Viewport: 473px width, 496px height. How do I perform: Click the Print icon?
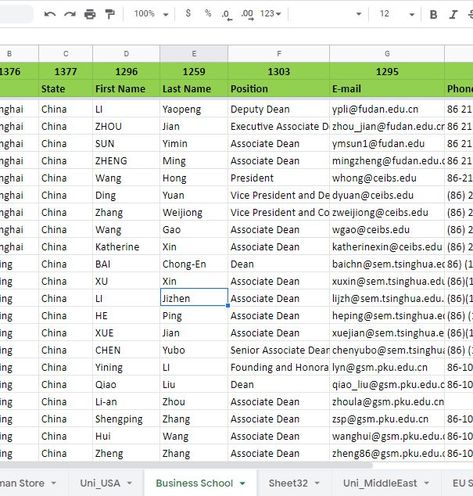pyautogui.click(x=90, y=14)
